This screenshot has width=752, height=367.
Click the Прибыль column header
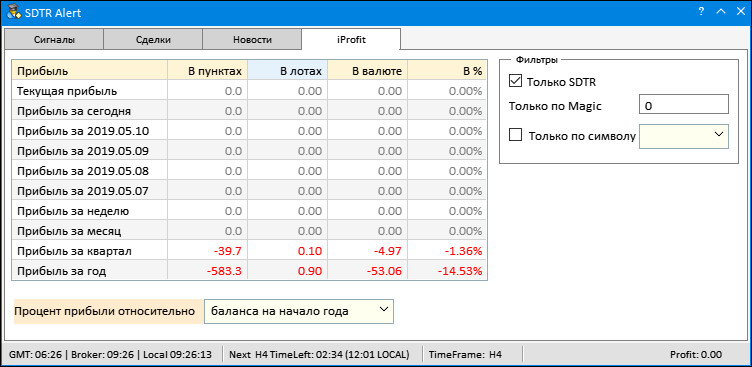click(89, 71)
